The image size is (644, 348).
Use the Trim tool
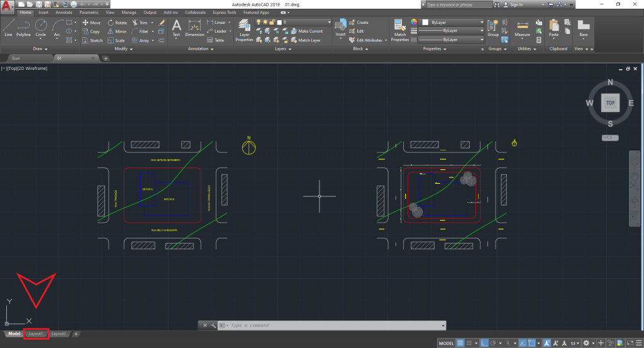click(140, 23)
